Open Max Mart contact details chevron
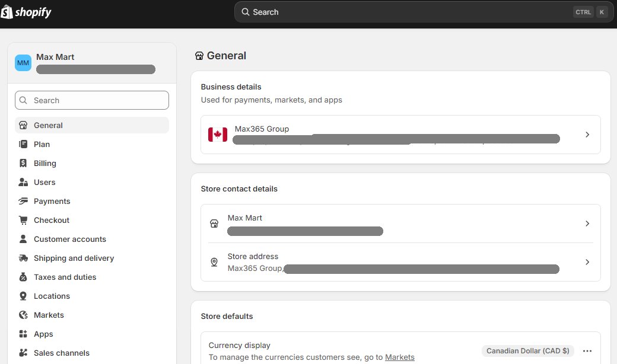The height and width of the screenshot is (364, 617). 587,223
